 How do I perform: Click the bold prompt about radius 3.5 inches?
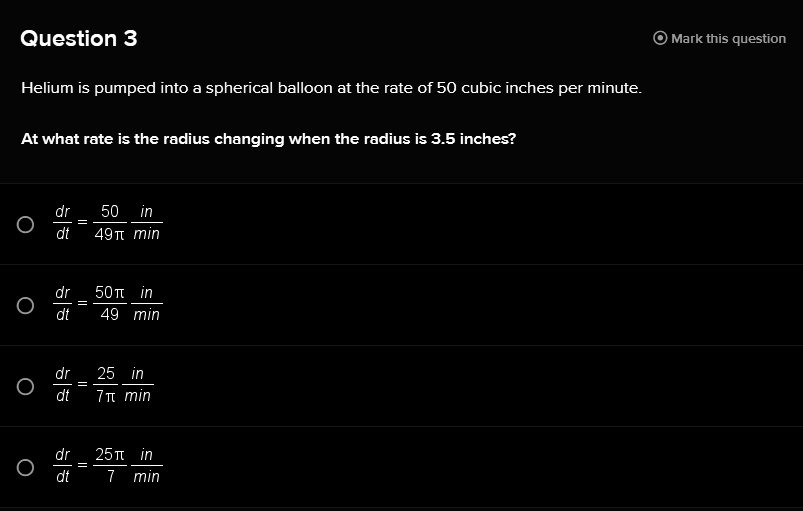click(x=268, y=139)
